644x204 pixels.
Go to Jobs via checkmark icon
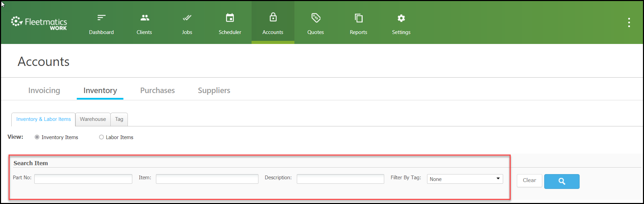(187, 18)
